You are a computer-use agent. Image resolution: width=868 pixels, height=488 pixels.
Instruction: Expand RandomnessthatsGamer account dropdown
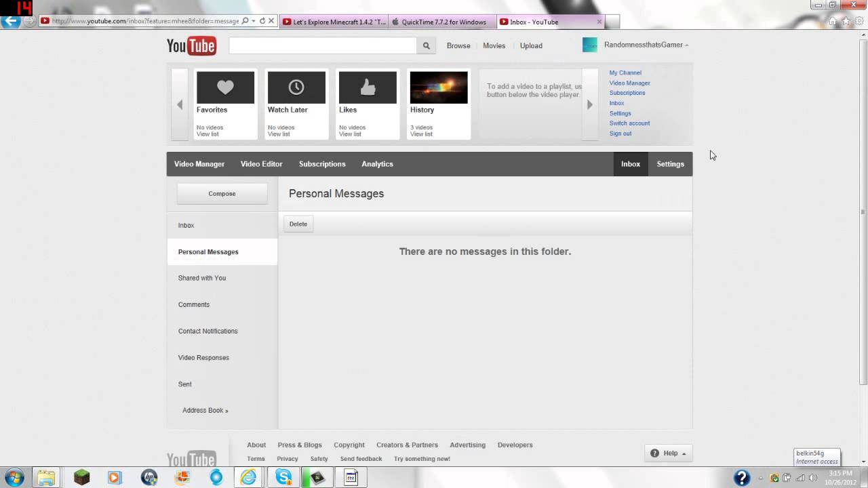[686, 45]
